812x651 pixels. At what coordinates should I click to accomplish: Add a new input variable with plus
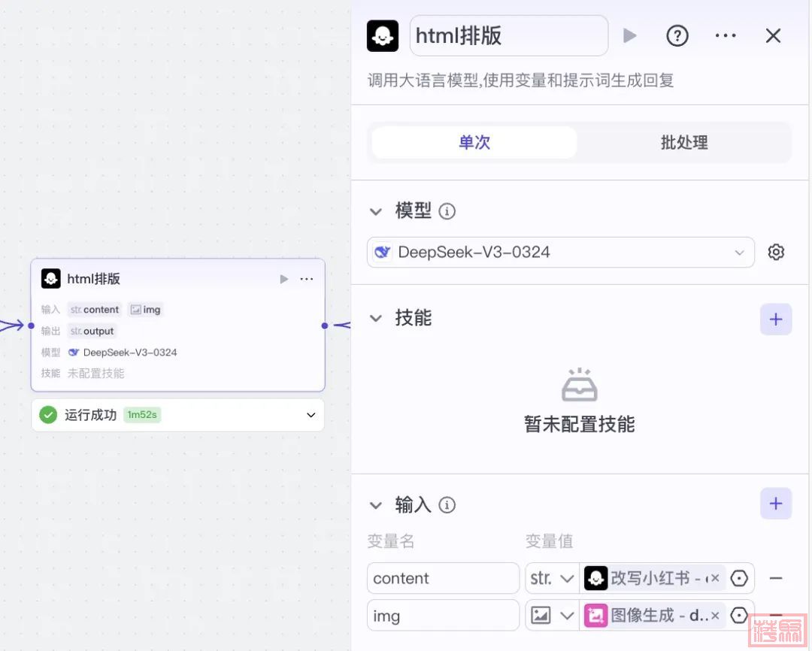(776, 504)
